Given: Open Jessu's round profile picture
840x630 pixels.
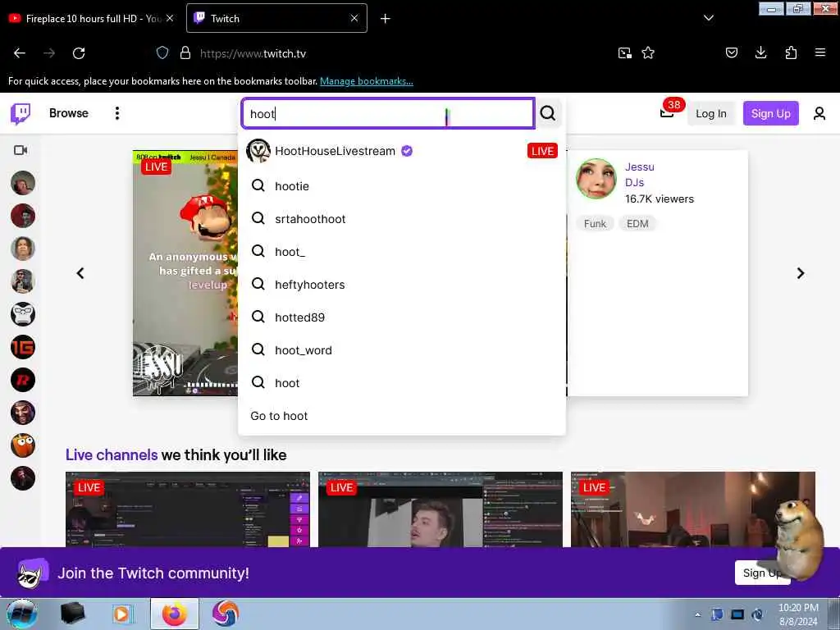Looking at the screenshot, I should point(596,179).
